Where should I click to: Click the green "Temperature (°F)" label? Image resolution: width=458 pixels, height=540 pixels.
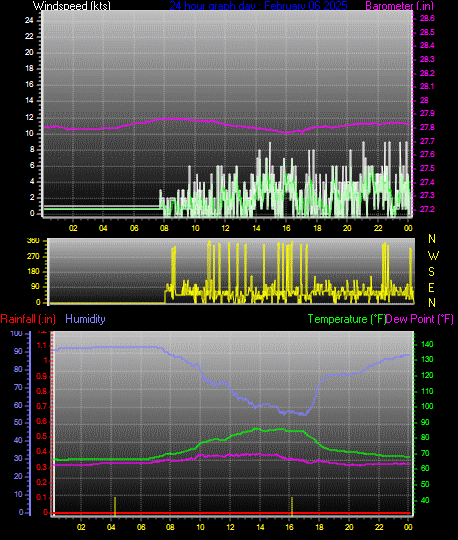click(347, 319)
